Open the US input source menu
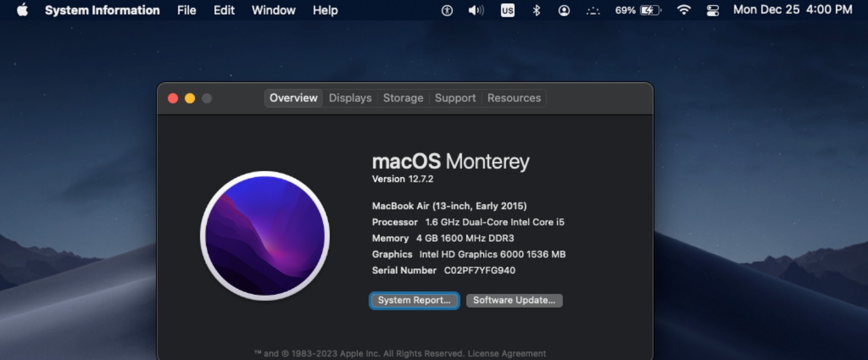This screenshot has height=360, width=868. [x=507, y=10]
